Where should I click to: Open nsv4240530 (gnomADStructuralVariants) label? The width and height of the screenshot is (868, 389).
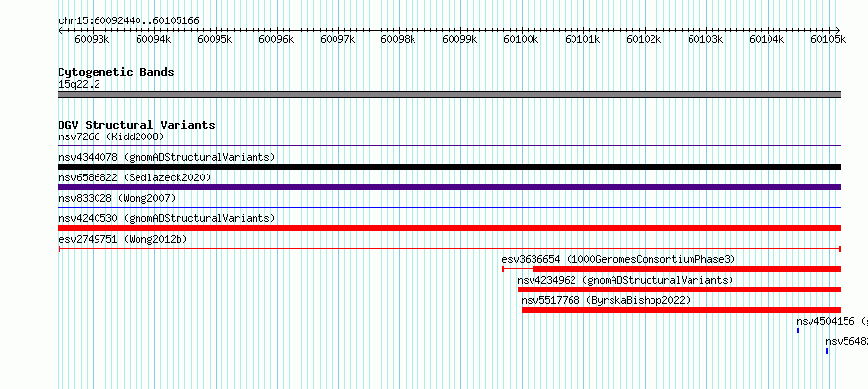point(167,218)
